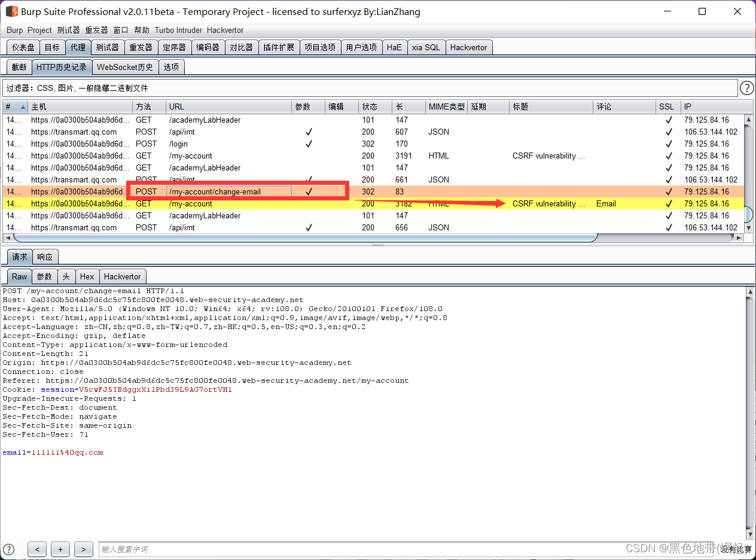Switch to the 测试器 main tab
This screenshot has height=560, width=756.
coord(108,47)
